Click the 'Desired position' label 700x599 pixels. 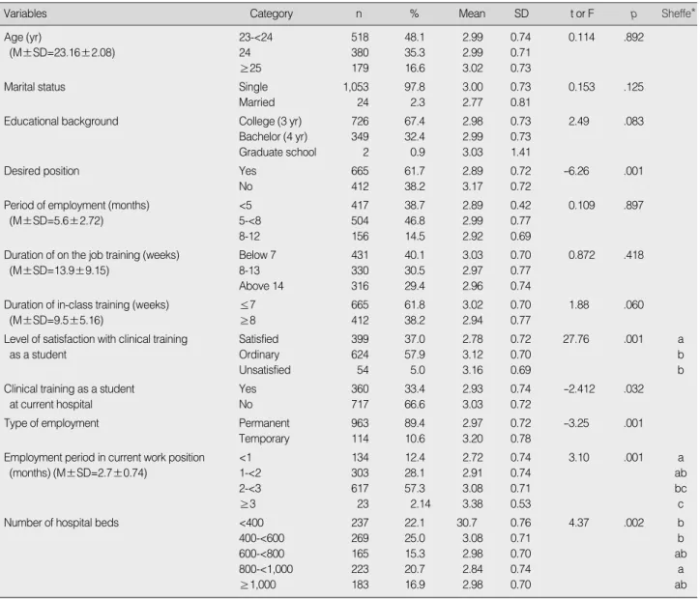tap(42, 171)
